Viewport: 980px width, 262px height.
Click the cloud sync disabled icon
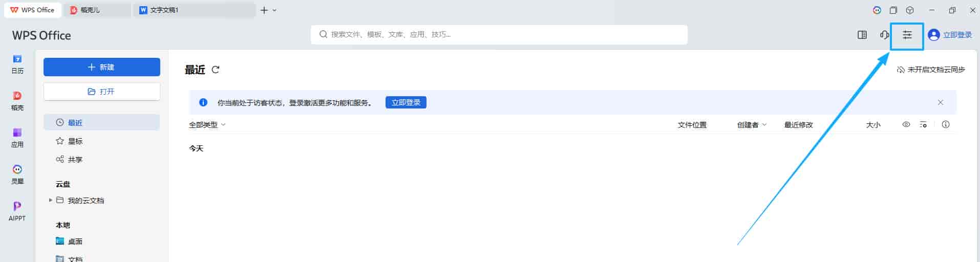tap(901, 70)
